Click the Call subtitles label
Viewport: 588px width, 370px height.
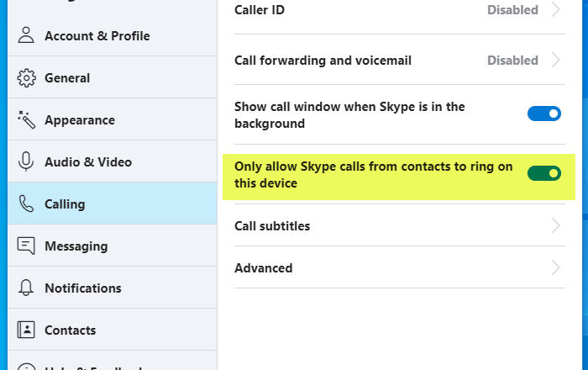272,225
